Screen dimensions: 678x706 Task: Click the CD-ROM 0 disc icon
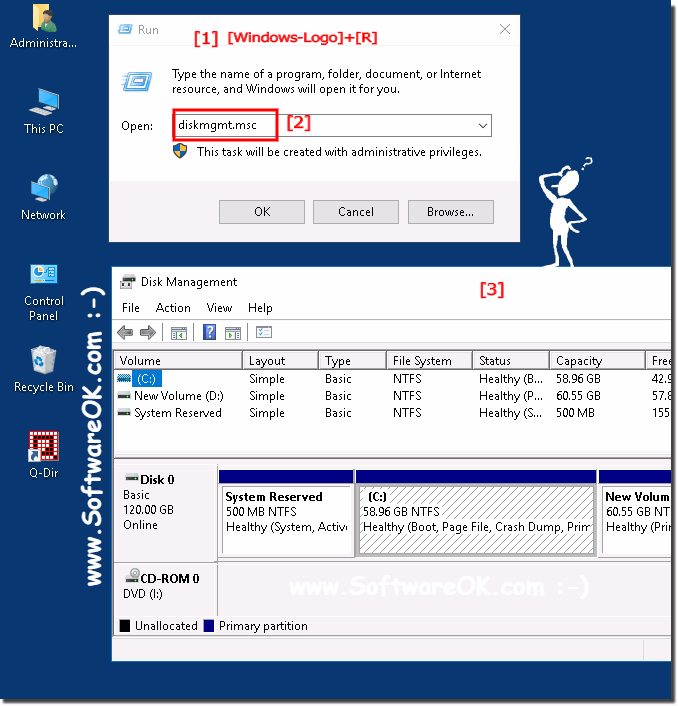pos(132,575)
